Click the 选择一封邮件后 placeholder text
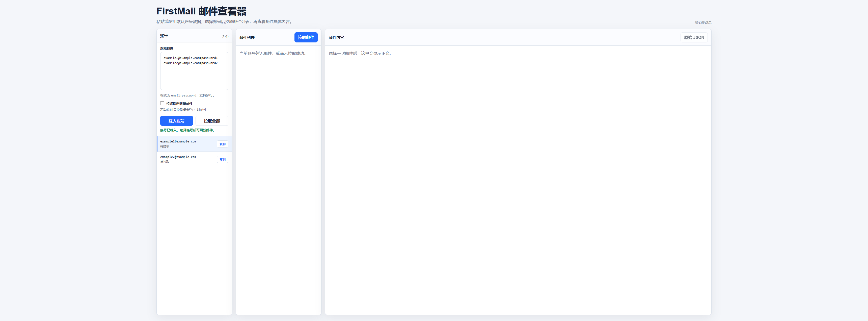The height and width of the screenshot is (321, 868). tap(361, 53)
